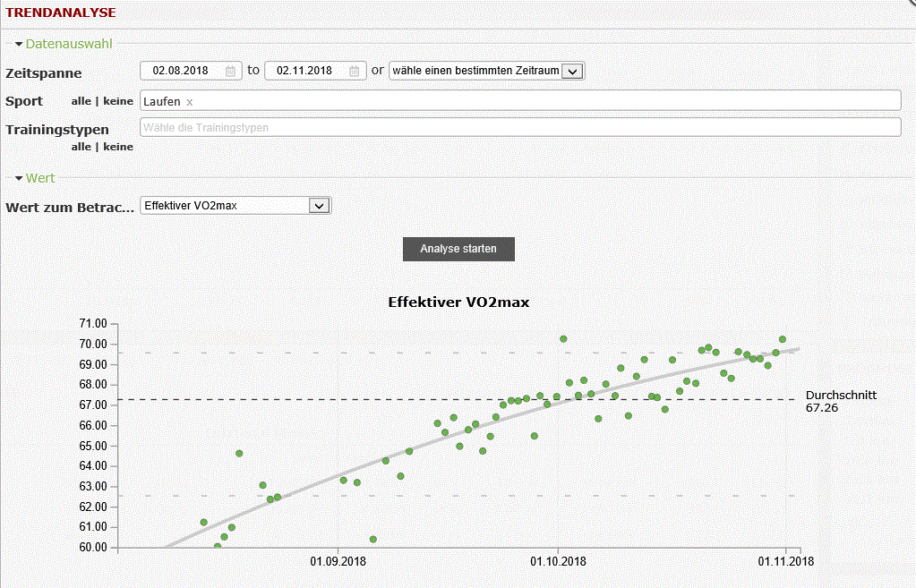The width and height of the screenshot is (916, 588).
Task: Open the 'wähle einen bestimmten Zeitraum' dropdown
Action: tap(573, 71)
